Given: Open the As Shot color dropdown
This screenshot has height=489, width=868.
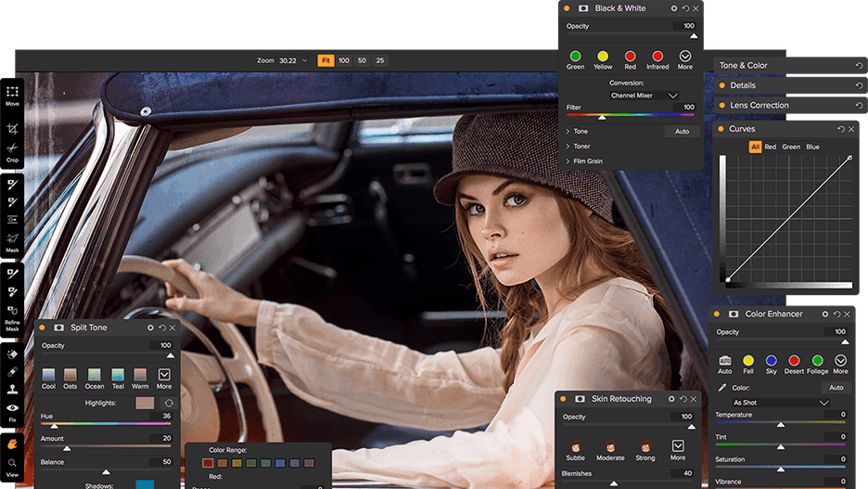Looking at the screenshot, I should 780,403.
